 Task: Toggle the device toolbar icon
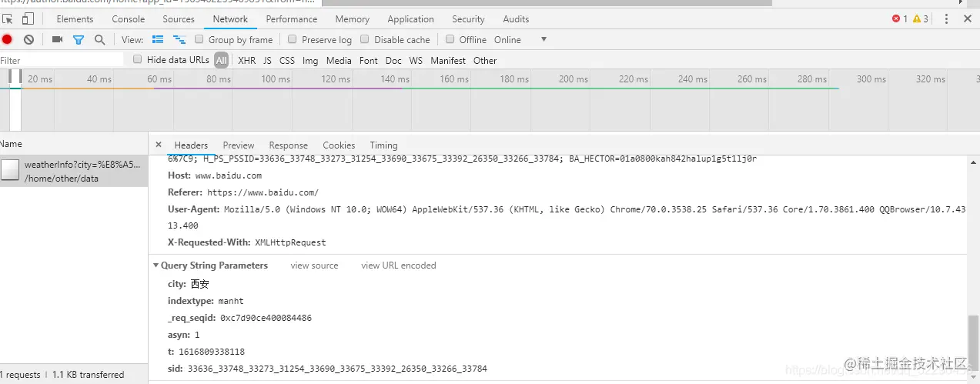[28, 19]
